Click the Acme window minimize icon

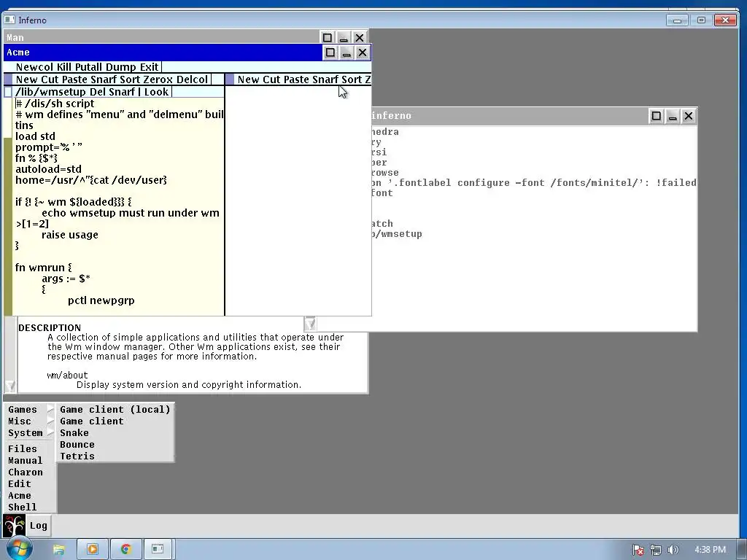point(347,52)
